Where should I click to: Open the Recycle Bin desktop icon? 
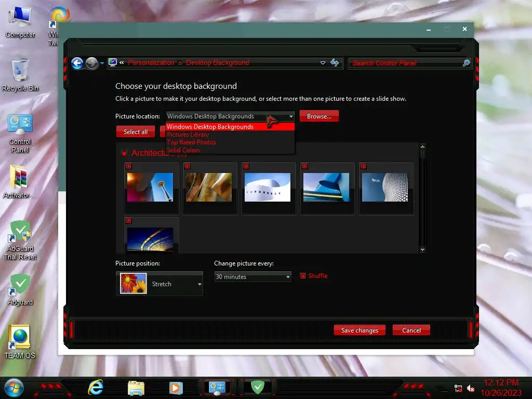pos(20,75)
